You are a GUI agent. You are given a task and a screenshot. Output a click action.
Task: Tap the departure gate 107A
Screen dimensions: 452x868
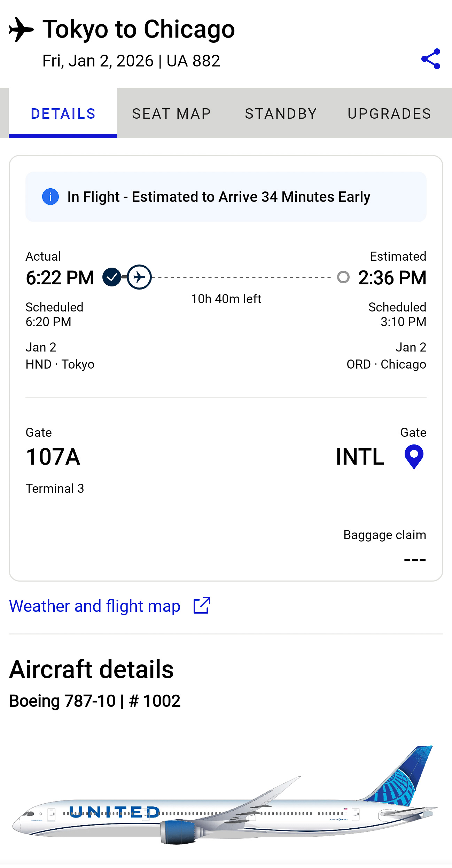pos(53,457)
